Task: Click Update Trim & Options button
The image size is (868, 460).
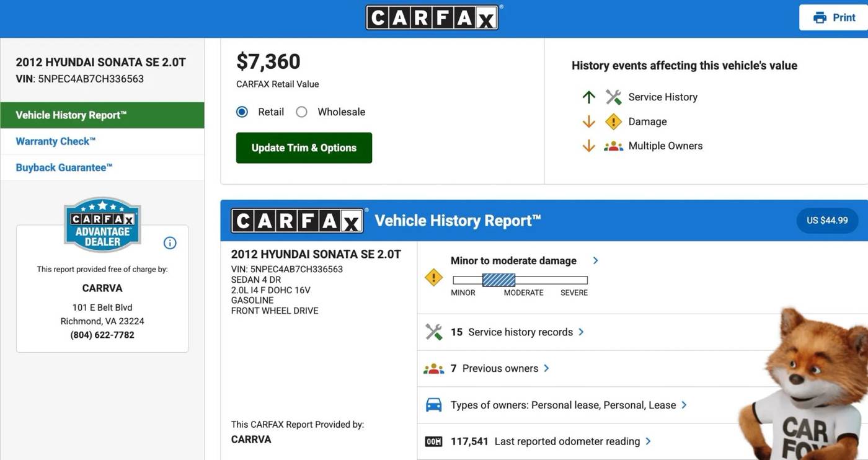Action: (304, 148)
